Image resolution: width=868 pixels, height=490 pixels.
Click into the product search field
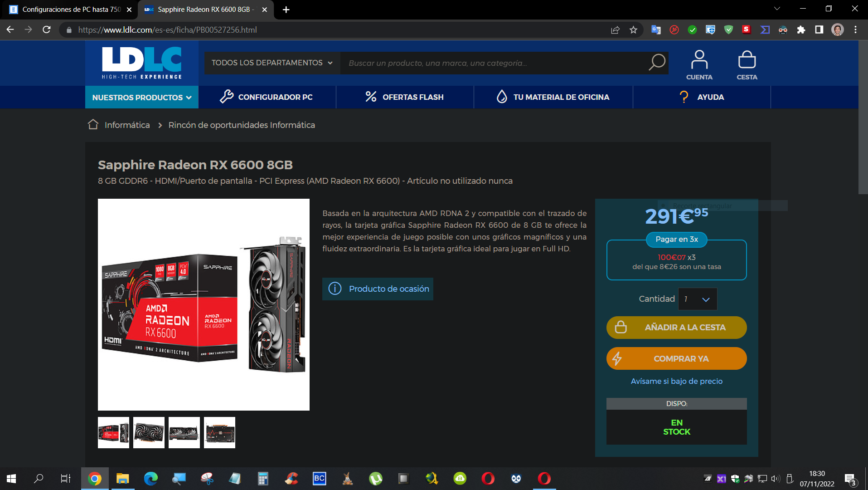(x=494, y=63)
